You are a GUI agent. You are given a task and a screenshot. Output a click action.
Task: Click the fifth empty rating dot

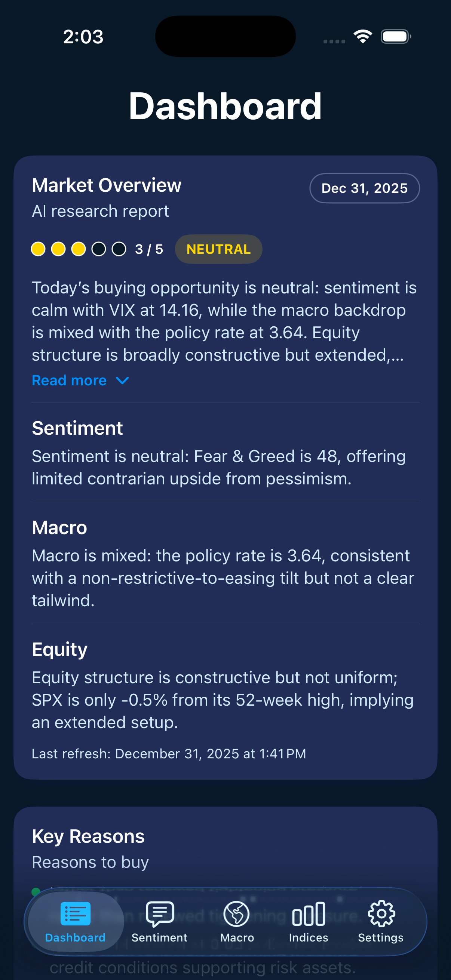tap(119, 249)
